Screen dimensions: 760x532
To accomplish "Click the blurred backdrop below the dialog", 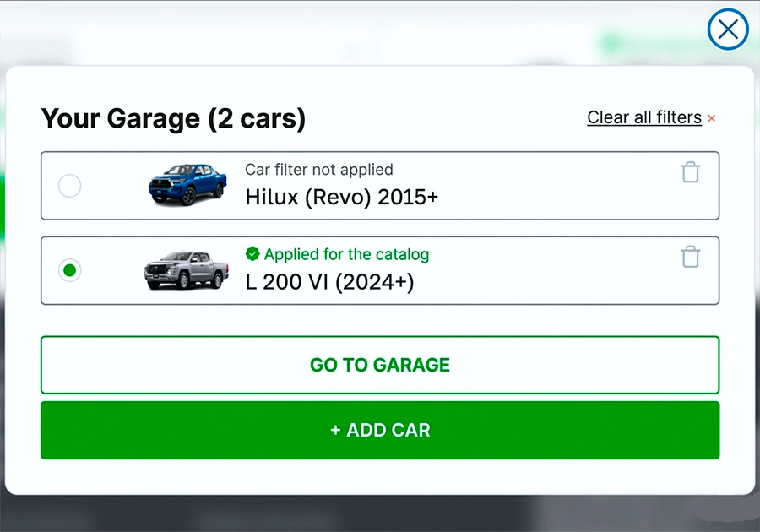I will tap(380, 513).
